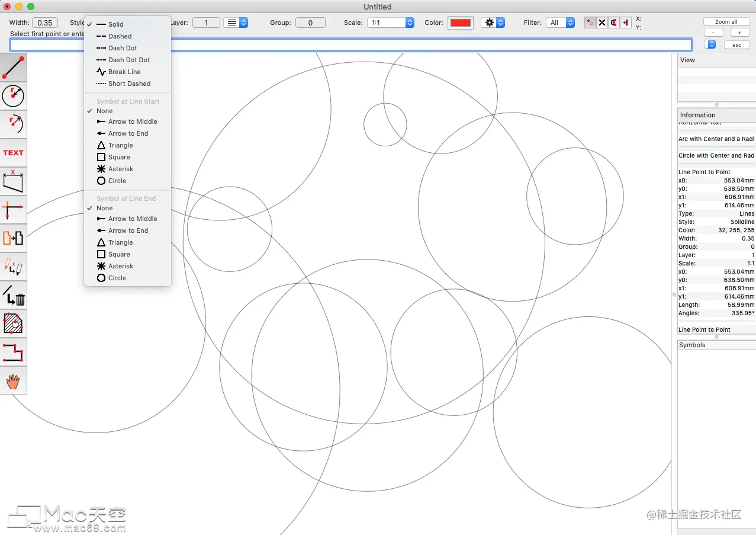Select Circle symbol at line start
The width and height of the screenshot is (756, 535).
(127, 181)
